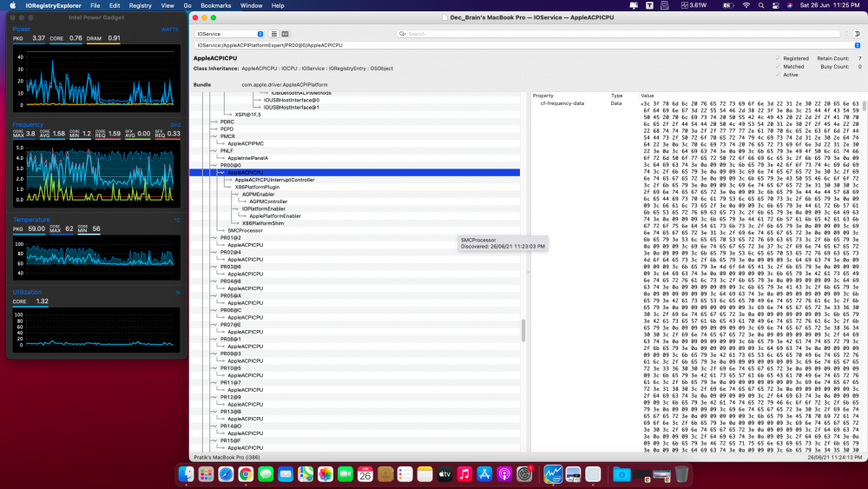Open FaceTime from the Dock
The width and height of the screenshot is (868, 489).
pyautogui.click(x=345, y=474)
